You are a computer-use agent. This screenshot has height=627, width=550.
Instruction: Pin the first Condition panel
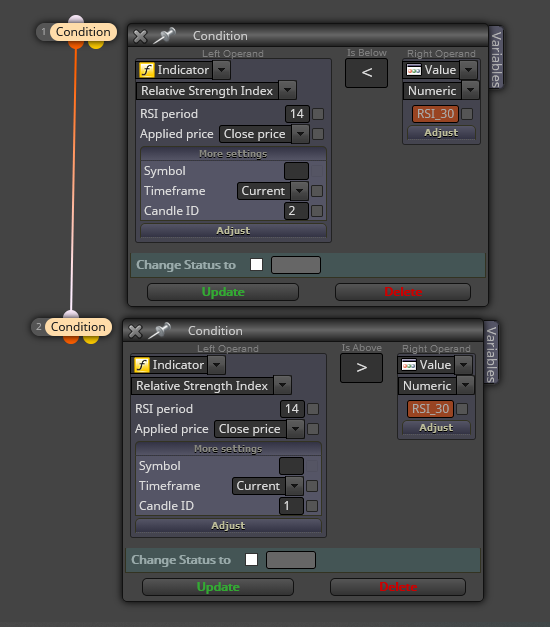point(164,36)
